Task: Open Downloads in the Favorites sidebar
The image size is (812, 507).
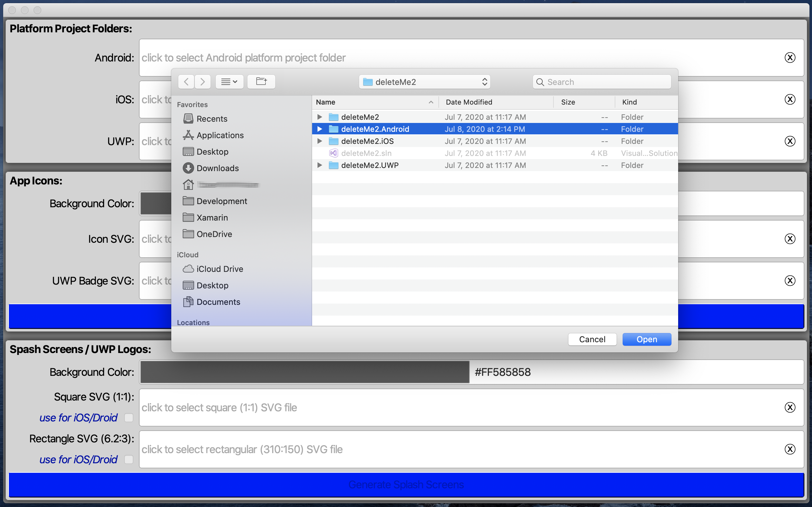Action: point(217,168)
